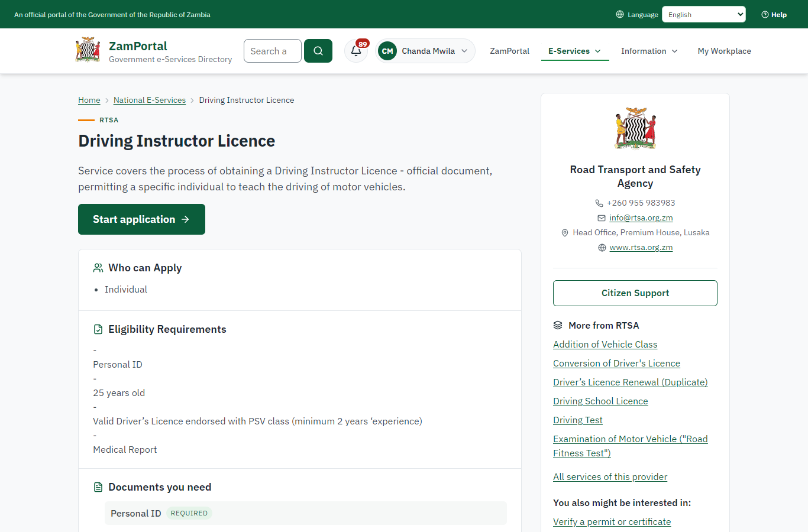Open National E-Services breadcrumb link
Screen dimensions: 808x532
pyautogui.click(x=150, y=100)
